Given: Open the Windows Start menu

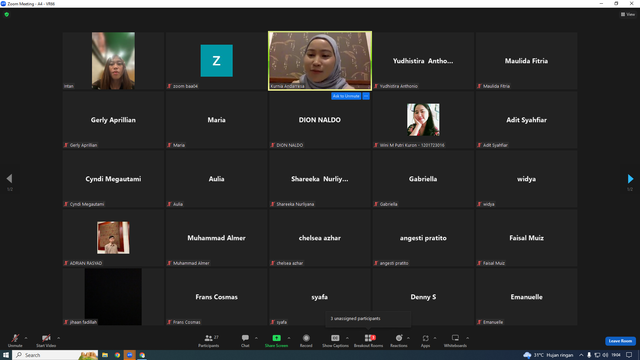Looking at the screenshot, I should 6,355.
